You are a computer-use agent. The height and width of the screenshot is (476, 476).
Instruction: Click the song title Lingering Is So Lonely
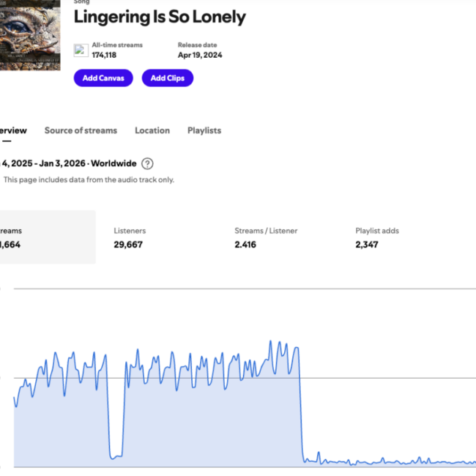[x=160, y=17]
